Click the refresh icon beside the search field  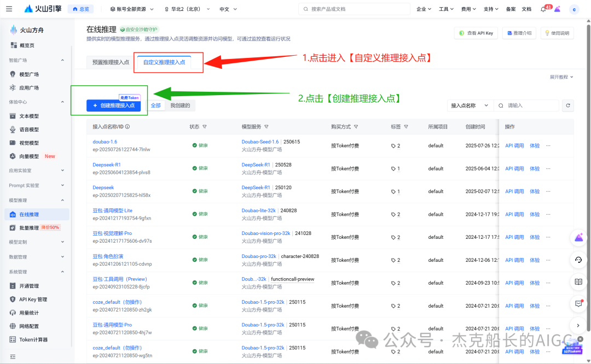point(568,105)
